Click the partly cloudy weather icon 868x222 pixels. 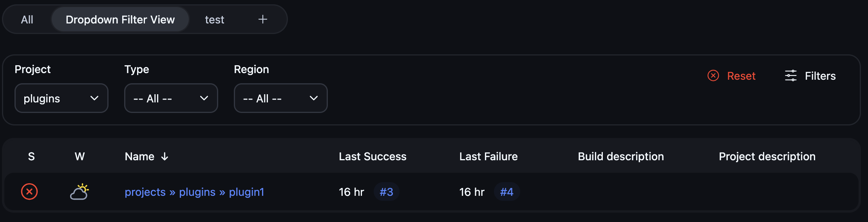pos(80,192)
